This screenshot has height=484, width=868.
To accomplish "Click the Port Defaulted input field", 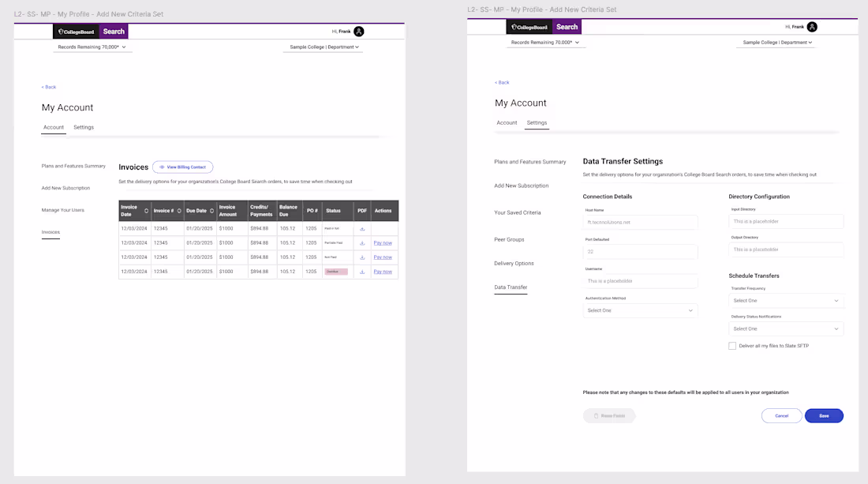I will [640, 251].
